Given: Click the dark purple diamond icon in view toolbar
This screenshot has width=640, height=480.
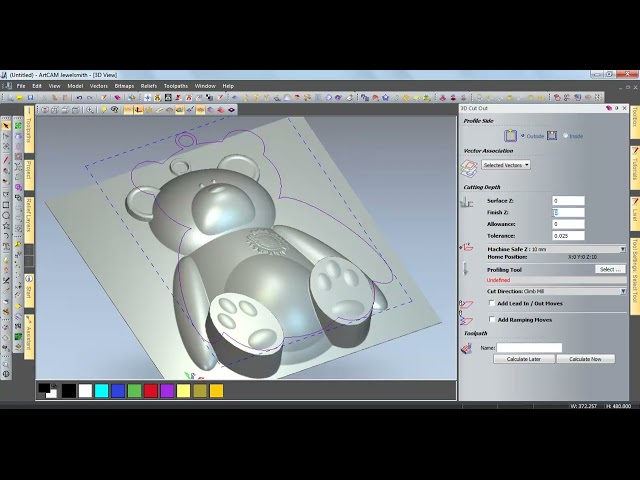Looking at the screenshot, I should tap(231, 110).
